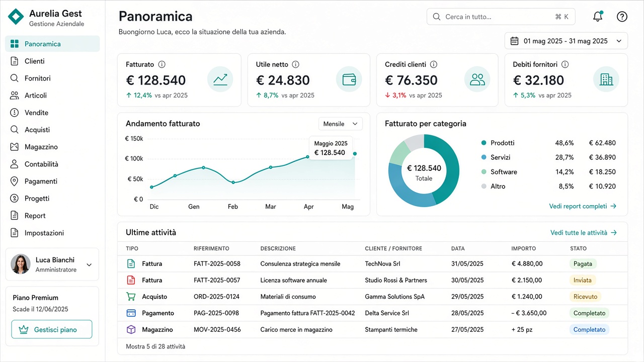Click the green invoice icon for FATT-2025-0058

click(131, 263)
